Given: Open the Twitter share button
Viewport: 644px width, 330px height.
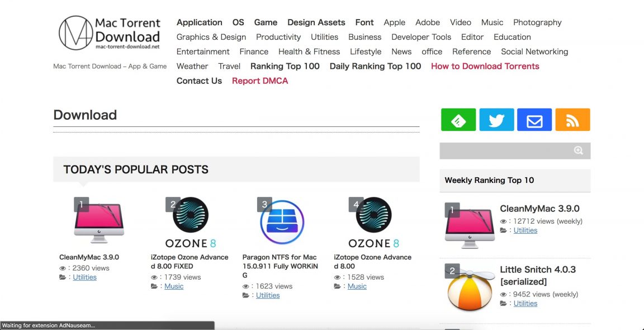Looking at the screenshot, I should coord(496,120).
